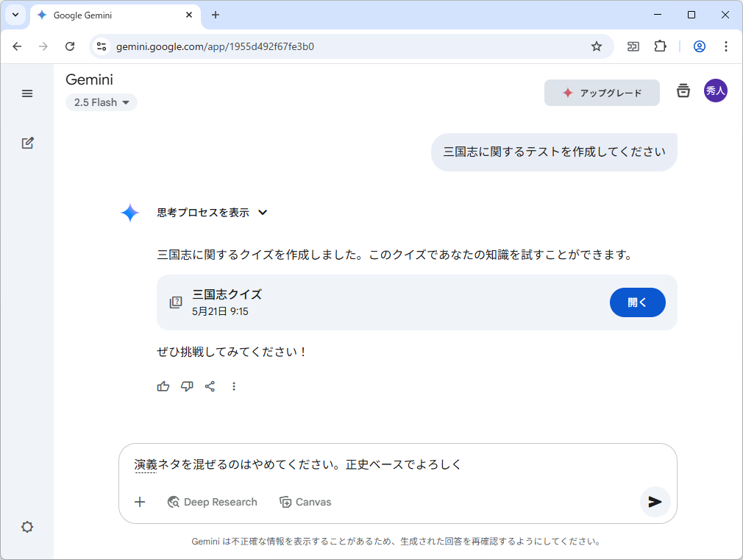
Task: Open the 秀人 profile avatar
Action: click(716, 91)
